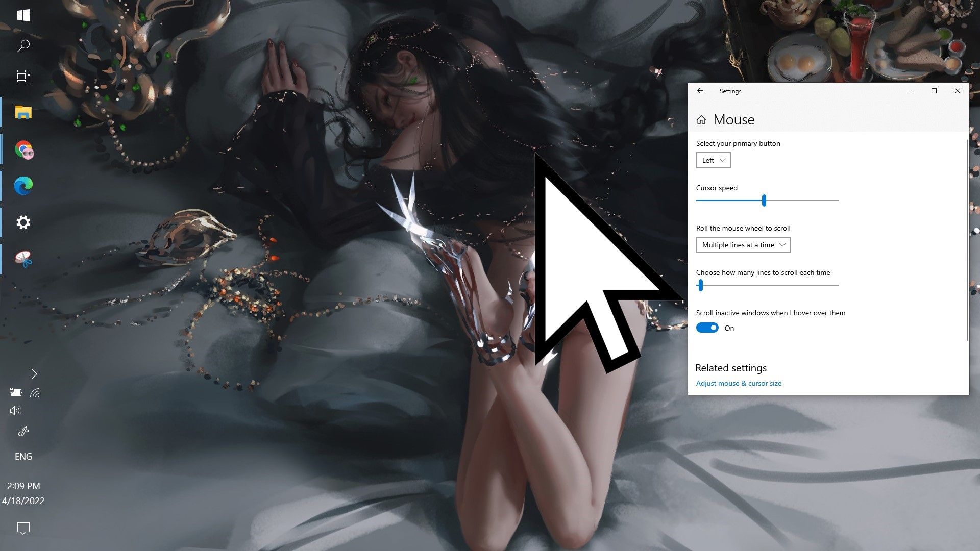
Task: Open Windows Settings from taskbar
Action: [x=23, y=222]
